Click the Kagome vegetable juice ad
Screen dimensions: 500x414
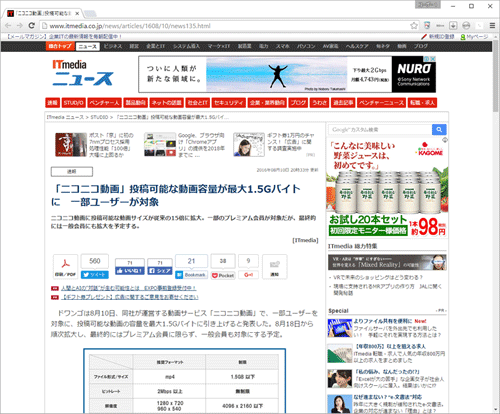[x=387, y=188]
